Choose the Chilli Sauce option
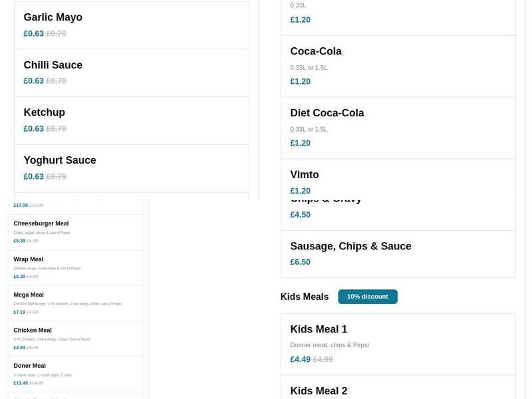This screenshot has height=399, width=532. (x=53, y=65)
